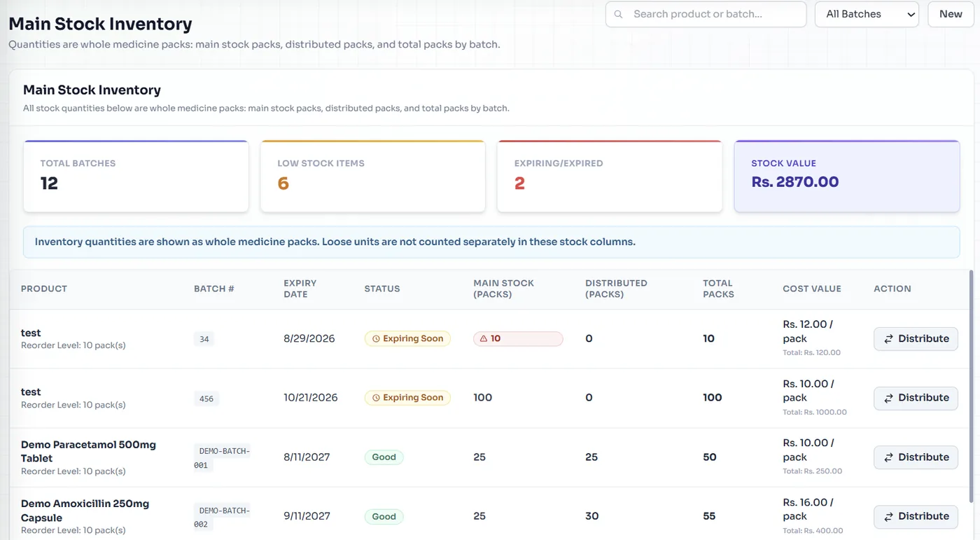Click the Product column header
The image size is (980, 540).
click(x=44, y=289)
